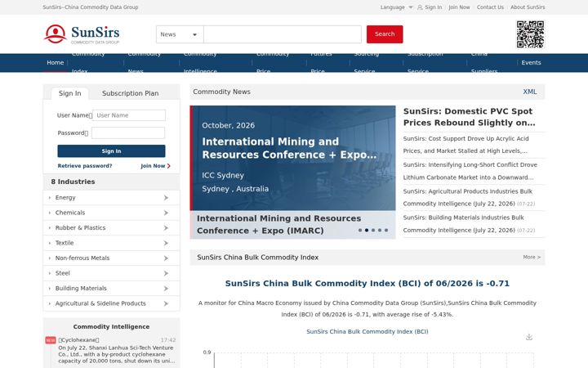The width and height of the screenshot is (588, 368).
Task: Open the XML feed link
Action: tap(530, 92)
